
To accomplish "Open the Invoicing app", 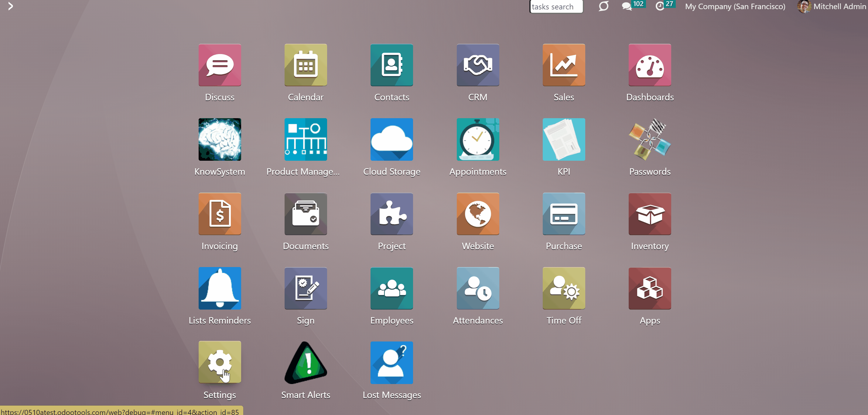I will click(x=220, y=214).
